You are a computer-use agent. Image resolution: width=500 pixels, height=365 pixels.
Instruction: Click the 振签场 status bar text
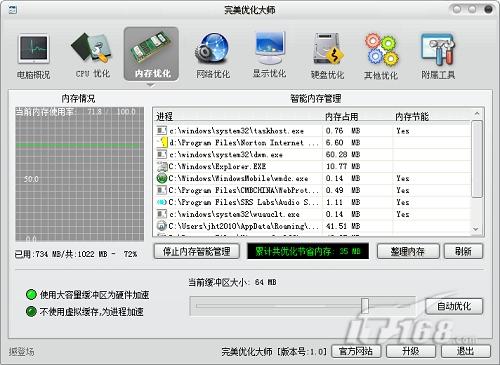[21, 351]
